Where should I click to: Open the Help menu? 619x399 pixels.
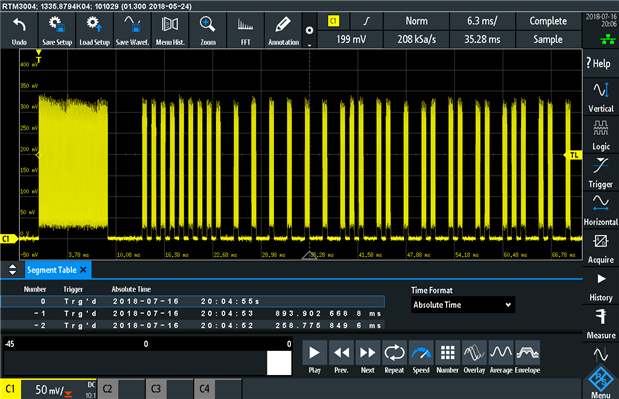pyautogui.click(x=601, y=63)
